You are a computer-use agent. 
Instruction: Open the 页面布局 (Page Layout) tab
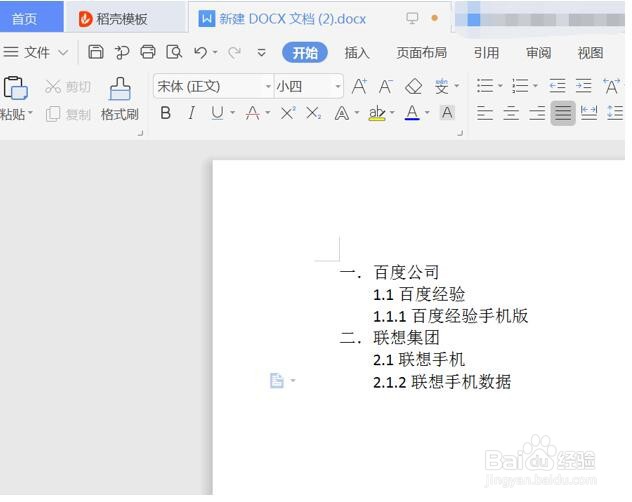[x=422, y=52]
